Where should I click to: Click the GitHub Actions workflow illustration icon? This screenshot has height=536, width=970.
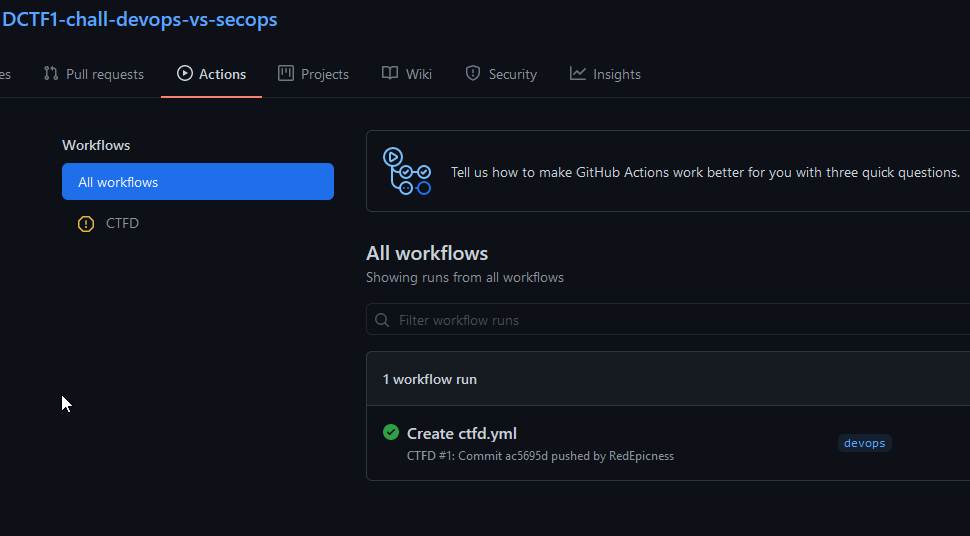407,171
